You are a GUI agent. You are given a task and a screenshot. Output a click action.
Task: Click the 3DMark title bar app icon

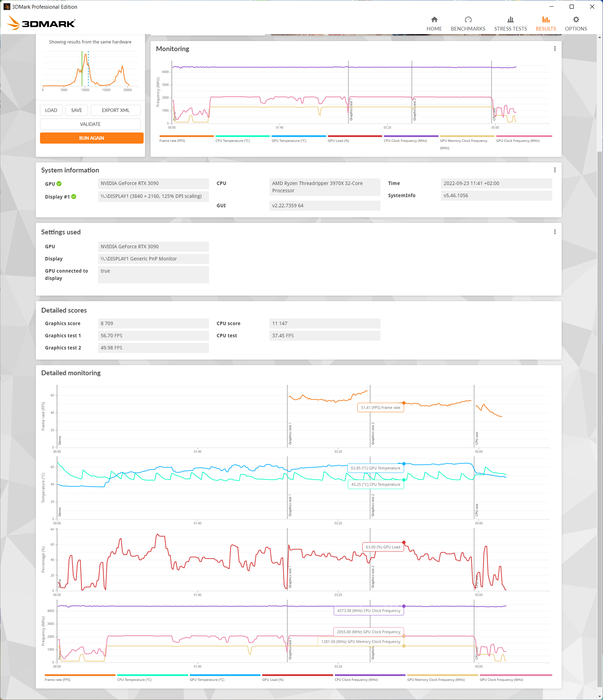(7, 7)
